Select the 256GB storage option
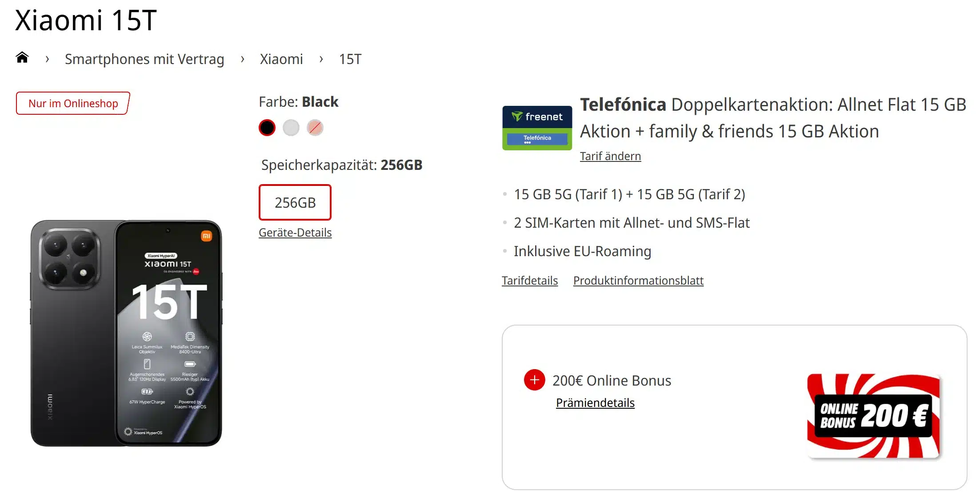980x499 pixels. tap(295, 202)
